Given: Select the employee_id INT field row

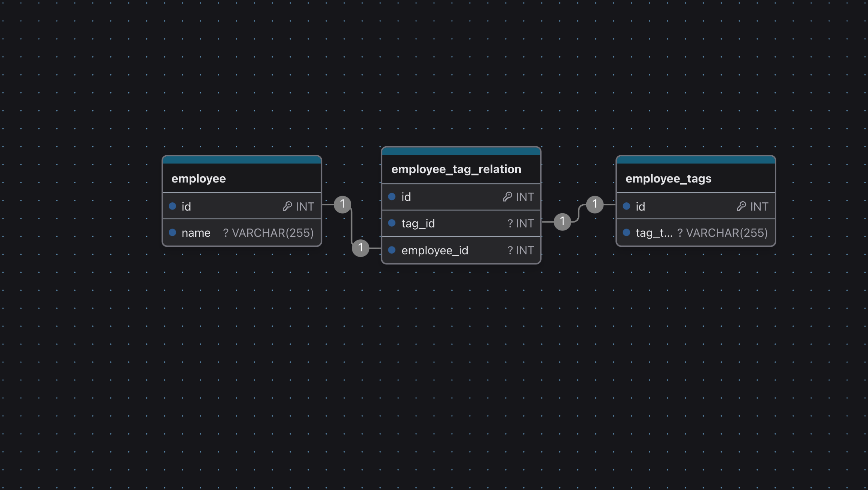Looking at the screenshot, I should pyautogui.click(x=461, y=250).
